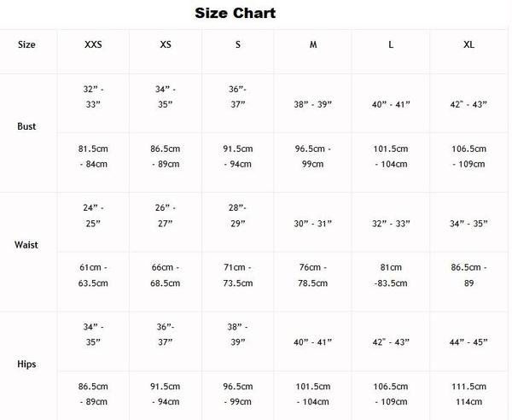Click the Bust row label
This screenshot has width=512, height=420.
click(26, 126)
